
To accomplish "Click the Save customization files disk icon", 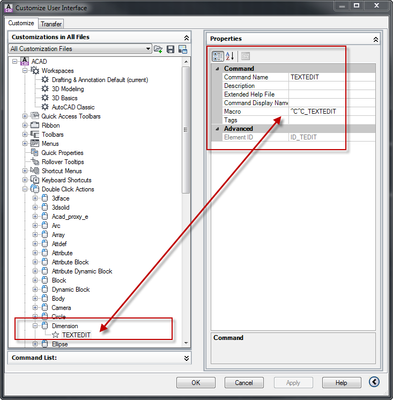I will point(170,49).
